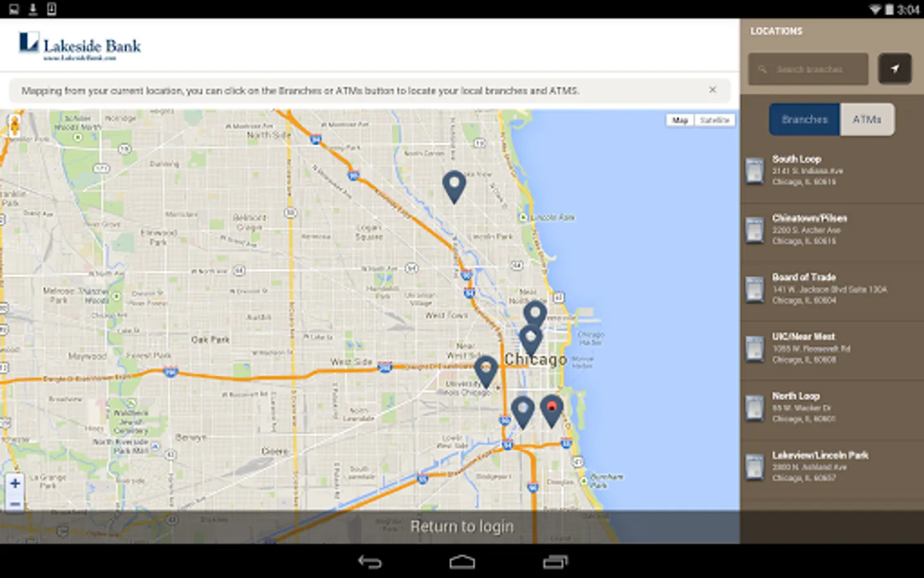Screen dimensions: 924x578
Task: Tap the Return to login button
Action: pyautogui.click(x=462, y=527)
